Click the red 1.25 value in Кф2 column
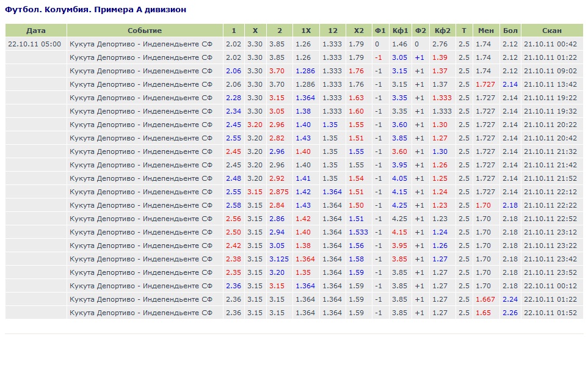The image size is (588, 375). coord(440,178)
